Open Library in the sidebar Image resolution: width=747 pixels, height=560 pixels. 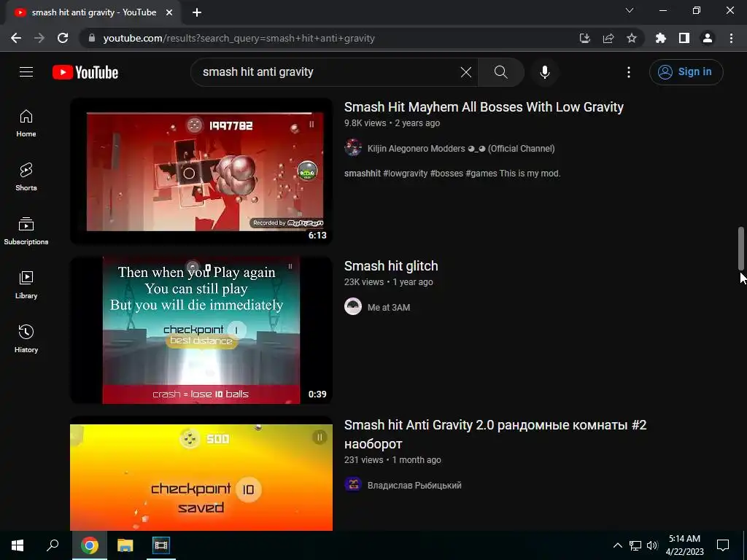click(26, 285)
